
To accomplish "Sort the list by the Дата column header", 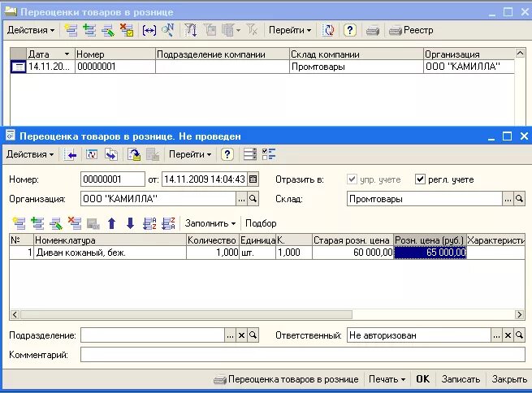I will pos(50,54).
